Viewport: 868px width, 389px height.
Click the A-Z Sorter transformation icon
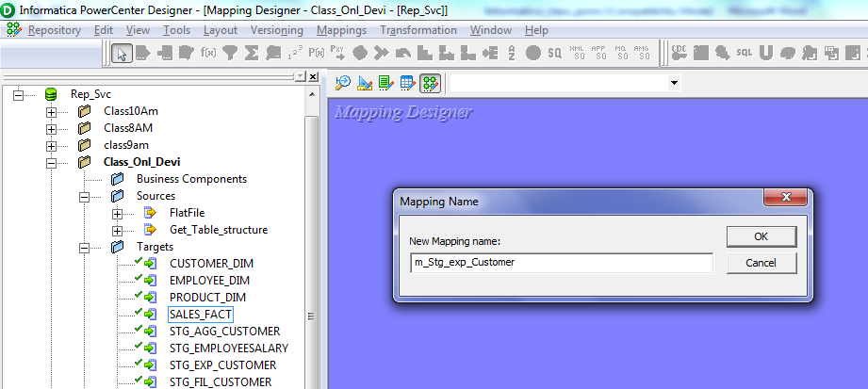coord(512,53)
